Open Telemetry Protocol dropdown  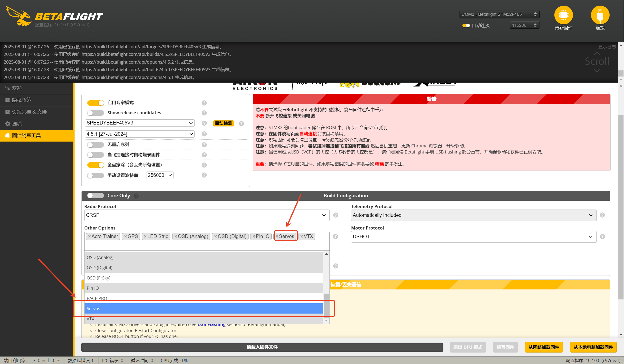pos(473,215)
